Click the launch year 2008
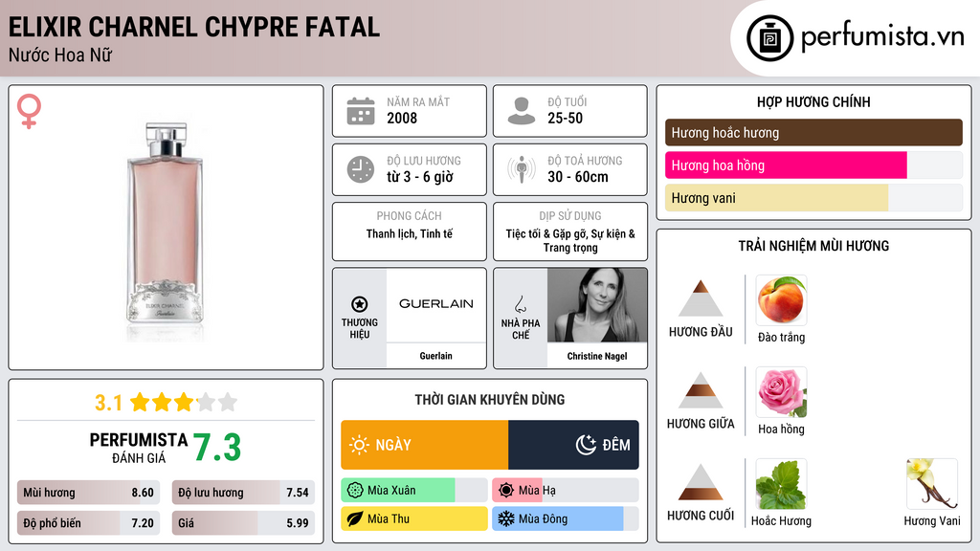The image size is (980, 551). 402,118
